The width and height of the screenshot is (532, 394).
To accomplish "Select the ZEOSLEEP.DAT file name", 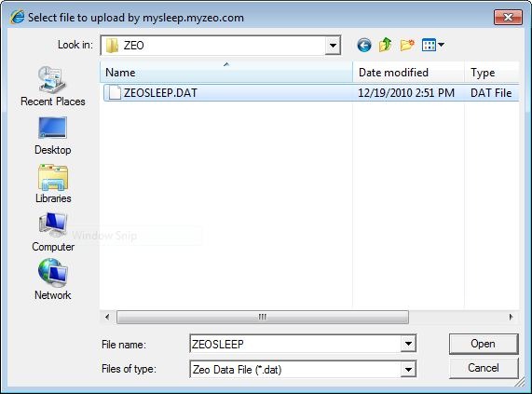I will point(160,92).
